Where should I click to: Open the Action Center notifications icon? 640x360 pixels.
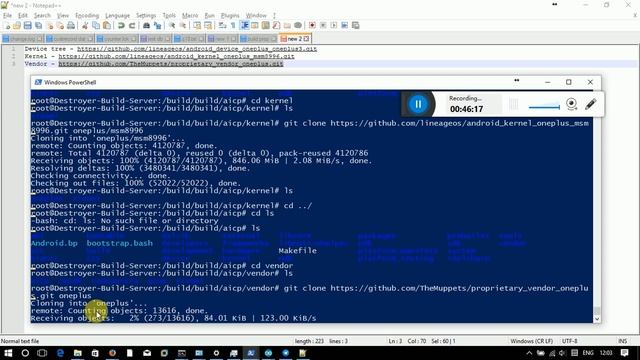click(624, 353)
